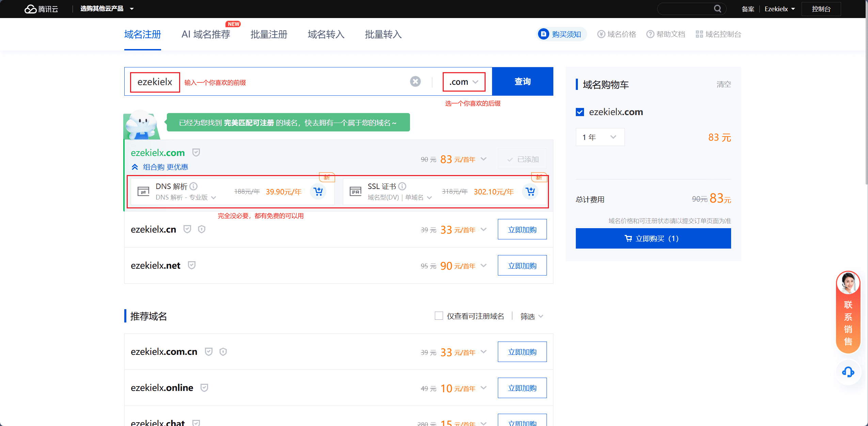
Task: Add SSL 证书 to cart with cart icon
Action: [x=530, y=191]
